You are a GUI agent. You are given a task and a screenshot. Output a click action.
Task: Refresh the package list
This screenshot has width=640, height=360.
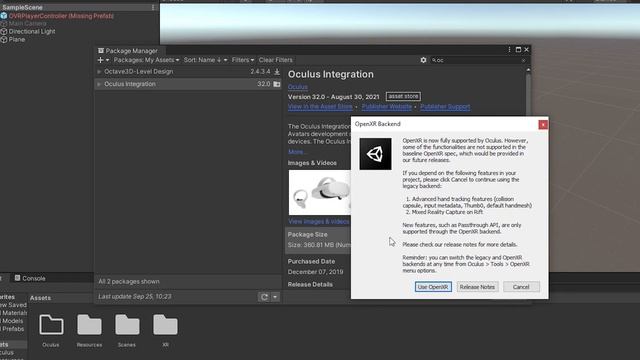pos(264,297)
